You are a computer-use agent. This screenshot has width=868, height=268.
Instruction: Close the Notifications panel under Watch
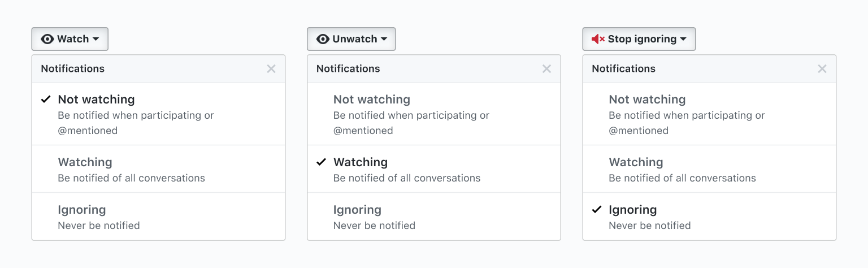tap(271, 69)
